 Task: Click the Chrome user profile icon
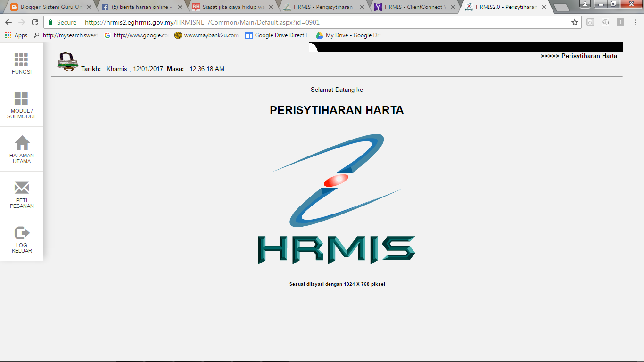pyautogui.click(x=585, y=4)
